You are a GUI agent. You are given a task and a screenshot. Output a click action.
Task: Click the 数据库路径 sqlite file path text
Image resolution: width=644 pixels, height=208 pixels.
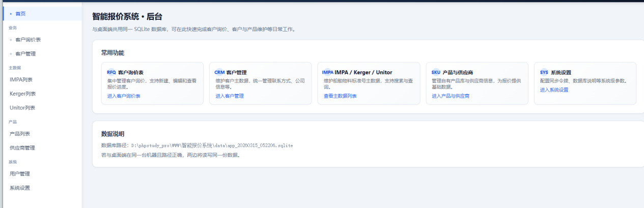212,145
